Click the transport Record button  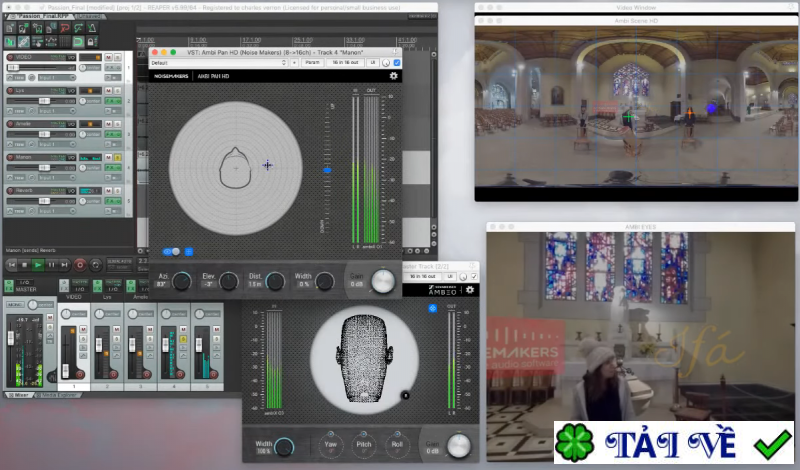(80, 265)
